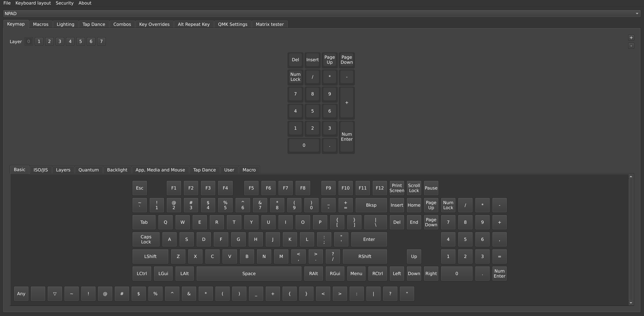Click the keycode panel scrollbar down arrow

(x=631, y=303)
